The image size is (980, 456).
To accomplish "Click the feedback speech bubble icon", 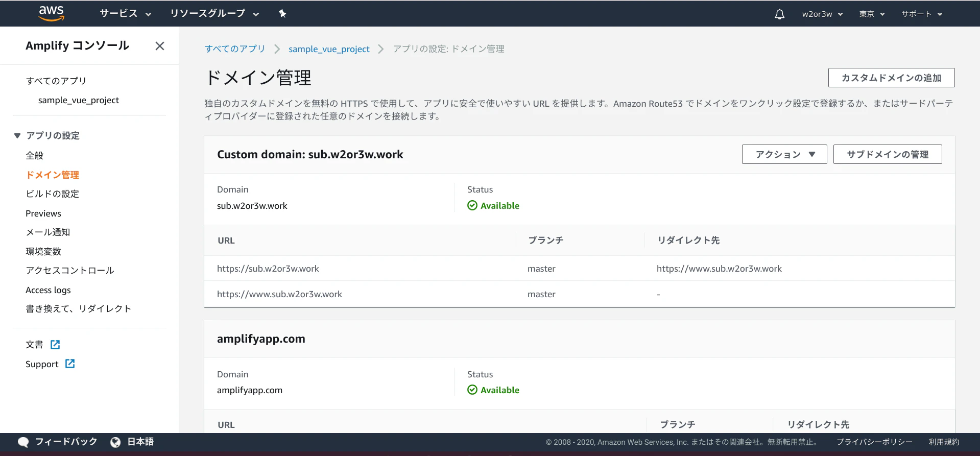I will (x=23, y=442).
